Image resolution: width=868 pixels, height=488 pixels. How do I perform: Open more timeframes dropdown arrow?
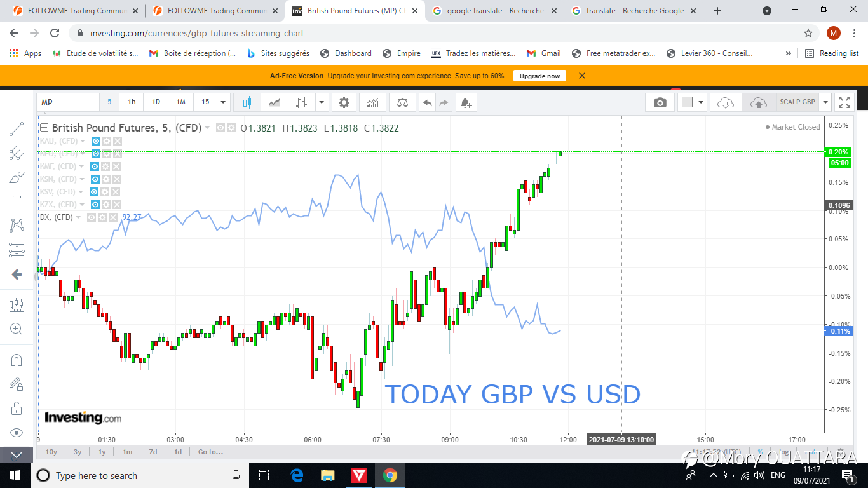[223, 102]
